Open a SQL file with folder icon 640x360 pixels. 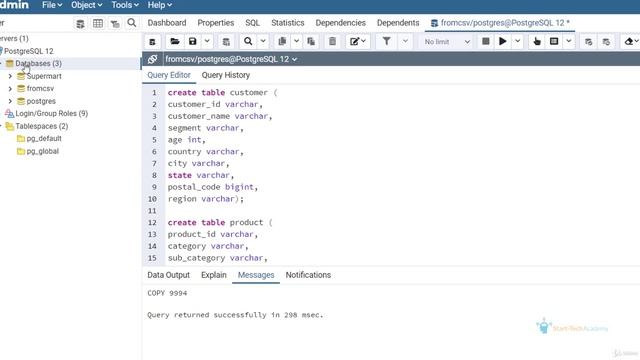click(x=175, y=41)
